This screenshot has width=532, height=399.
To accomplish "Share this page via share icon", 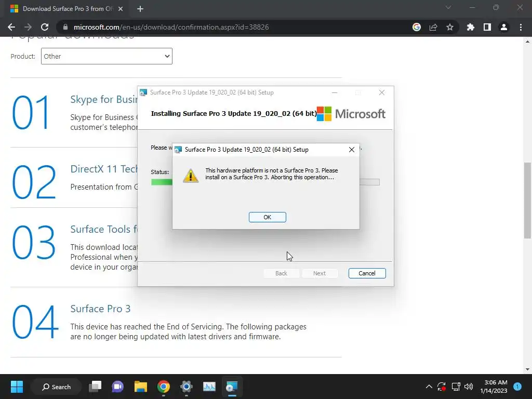I will (433, 27).
